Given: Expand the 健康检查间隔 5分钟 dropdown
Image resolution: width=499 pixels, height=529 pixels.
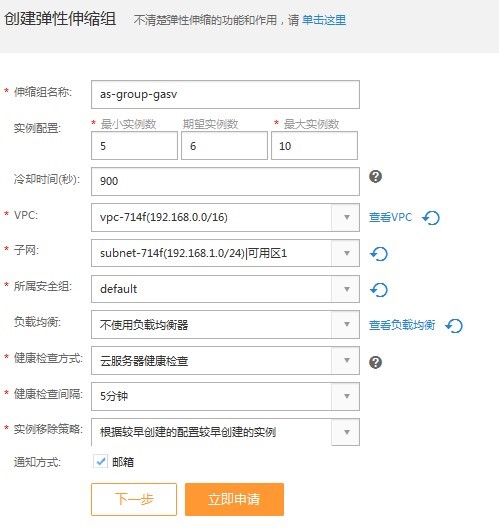Looking at the screenshot, I should tap(225, 396).
